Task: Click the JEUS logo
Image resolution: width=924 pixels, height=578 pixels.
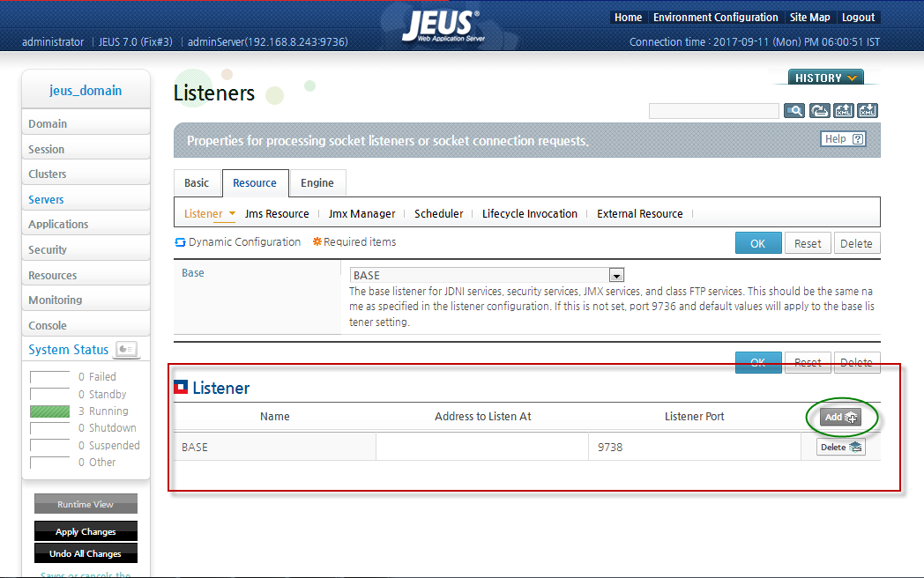Action: 443,26
